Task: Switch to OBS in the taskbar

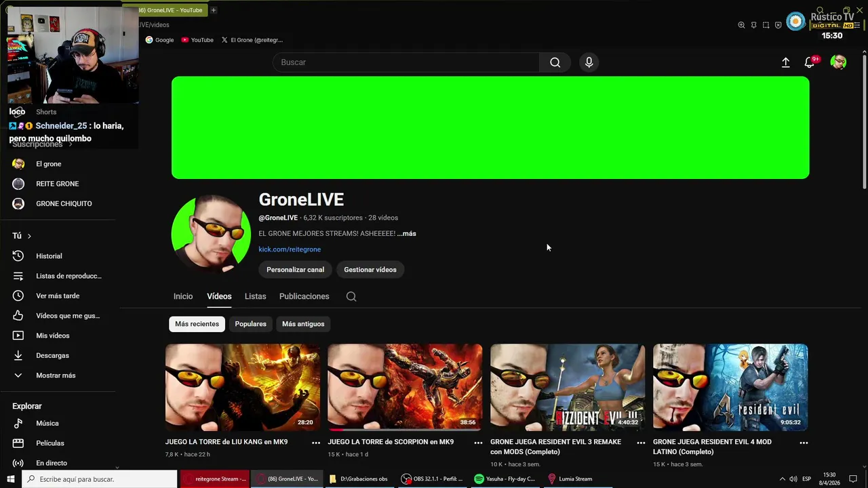Action: click(x=431, y=479)
